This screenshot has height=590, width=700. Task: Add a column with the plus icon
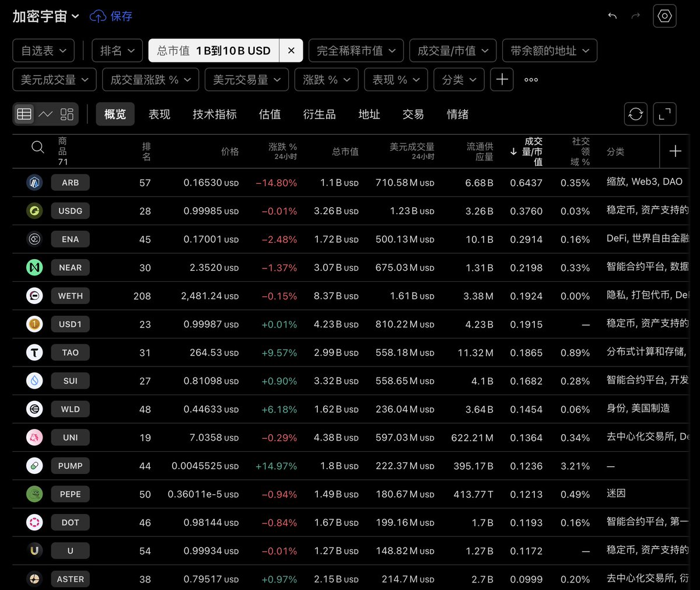[x=675, y=151]
